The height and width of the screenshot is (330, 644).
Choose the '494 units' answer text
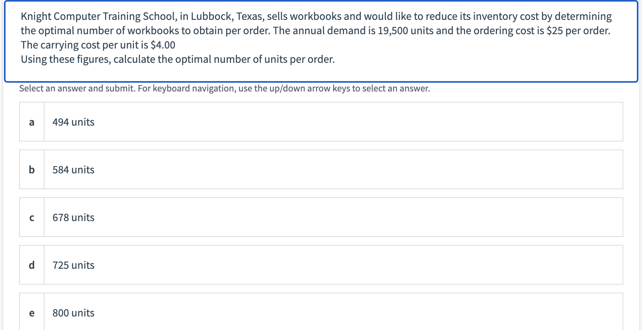pyautogui.click(x=74, y=122)
